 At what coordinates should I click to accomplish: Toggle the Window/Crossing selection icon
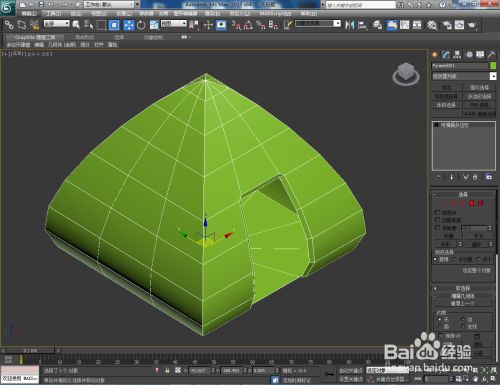click(x=114, y=25)
